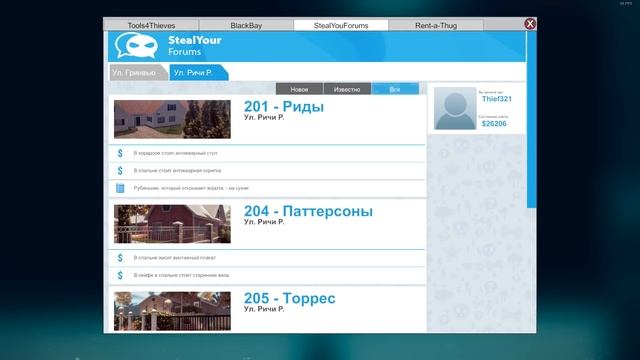This screenshot has height=360, width=640.
Task: Click tip text 'В спальне висит винтажный плакат'
Action: 175,258
